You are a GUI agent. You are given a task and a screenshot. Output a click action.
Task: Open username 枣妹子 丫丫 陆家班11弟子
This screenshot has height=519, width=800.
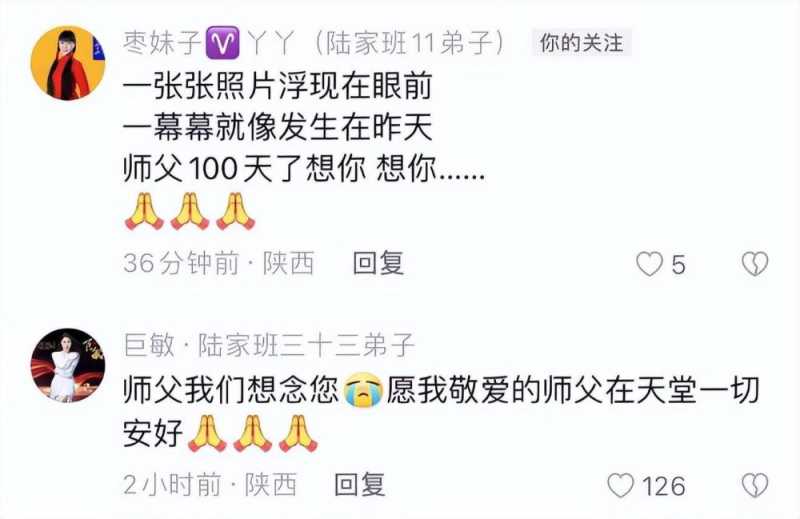(x=314, y=43)
